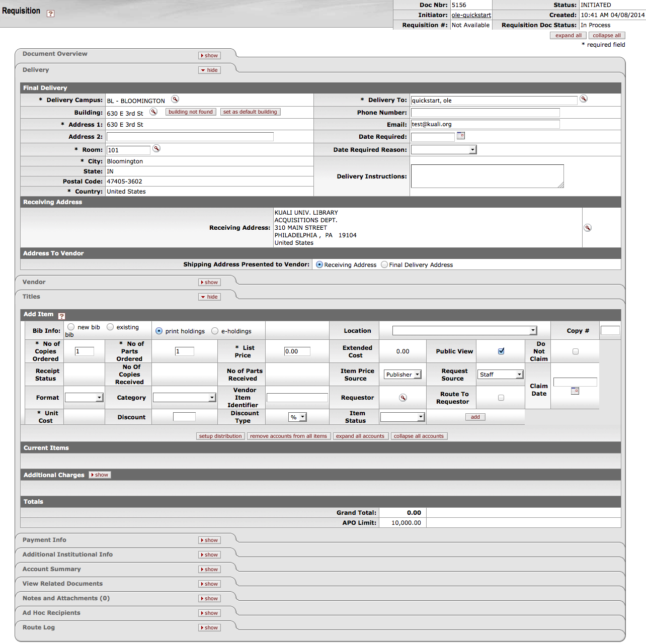Open Item Price Source dropdown
646x644 pixels.
point(403,375)
